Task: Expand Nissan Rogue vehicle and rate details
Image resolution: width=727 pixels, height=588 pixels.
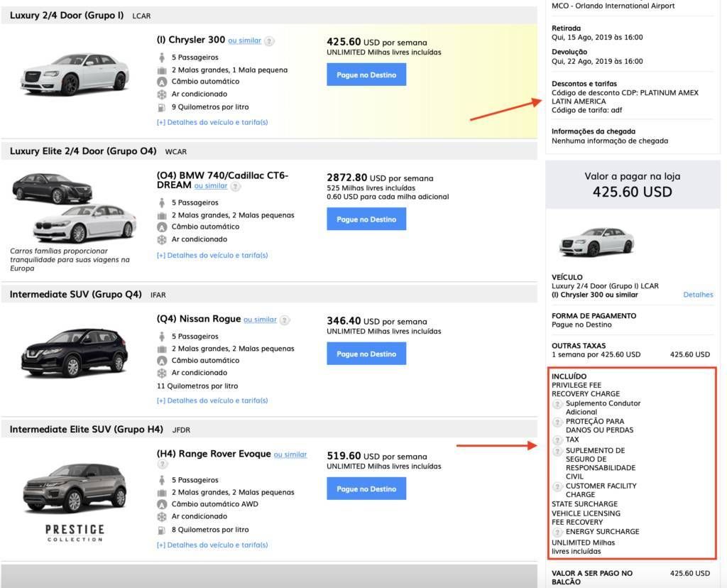Action: (212, 401)
